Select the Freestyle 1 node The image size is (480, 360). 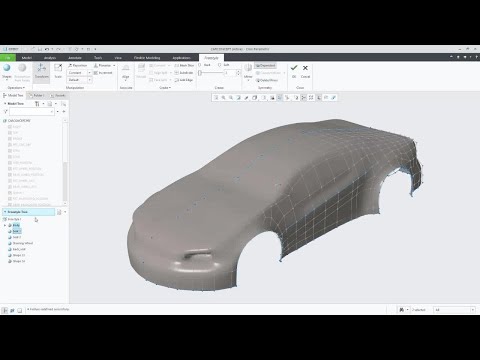(12, 219)
